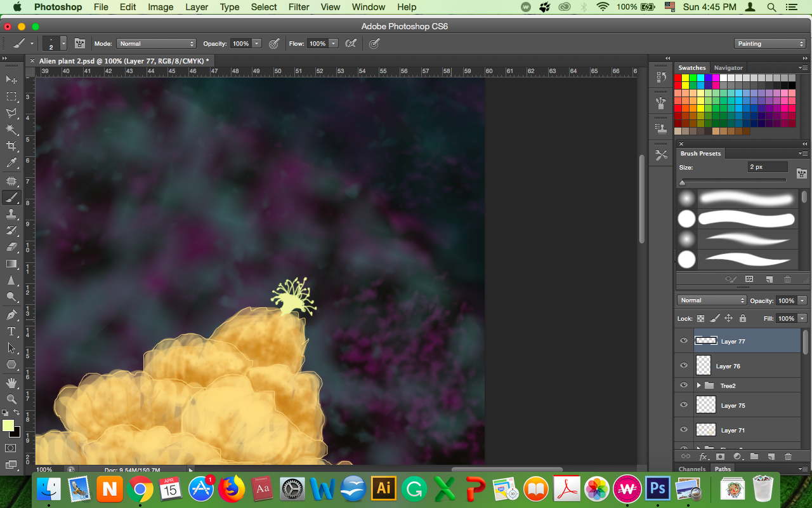Image resolution: width=812 pixels, height=508 pixels.
Task: Switch to the Channels tab
Action: click(692, 469)
